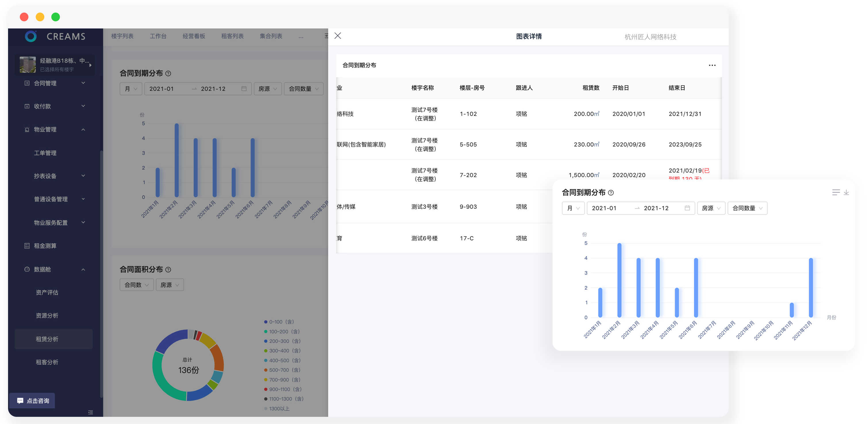This screenshot has height=424, width=868.
Task: Click the building thumbnail for 经融港B18栋
Action: (x=28, y=64)
